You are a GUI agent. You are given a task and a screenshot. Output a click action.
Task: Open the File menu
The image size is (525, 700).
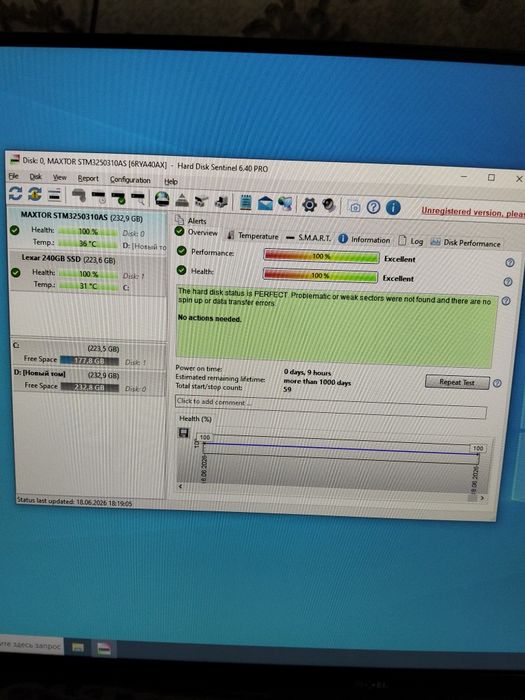click(x=13, y=176)
